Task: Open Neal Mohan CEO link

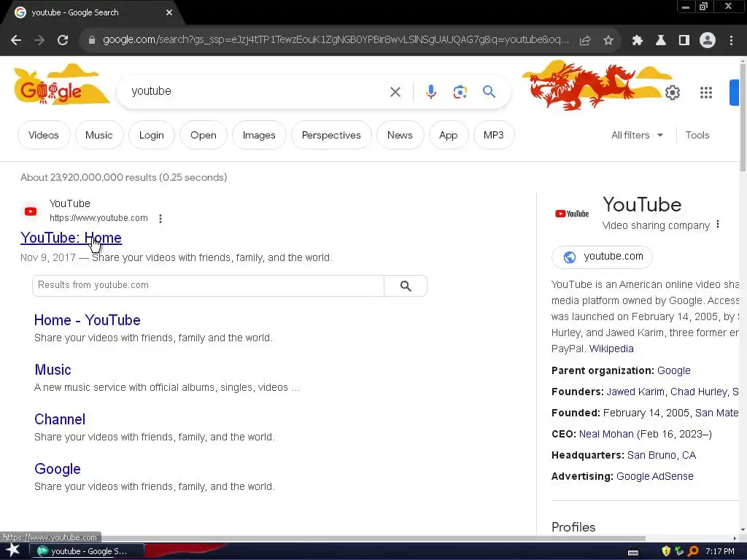Action: click(x=606, y=434)
